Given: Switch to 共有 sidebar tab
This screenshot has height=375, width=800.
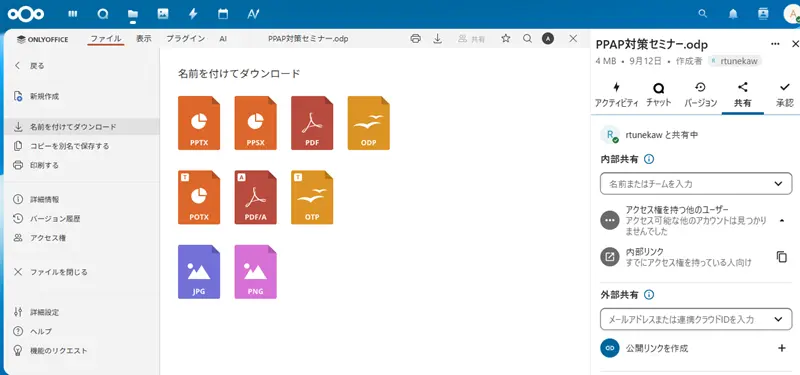Looking at the screenshot, I should tap(743, 95).
